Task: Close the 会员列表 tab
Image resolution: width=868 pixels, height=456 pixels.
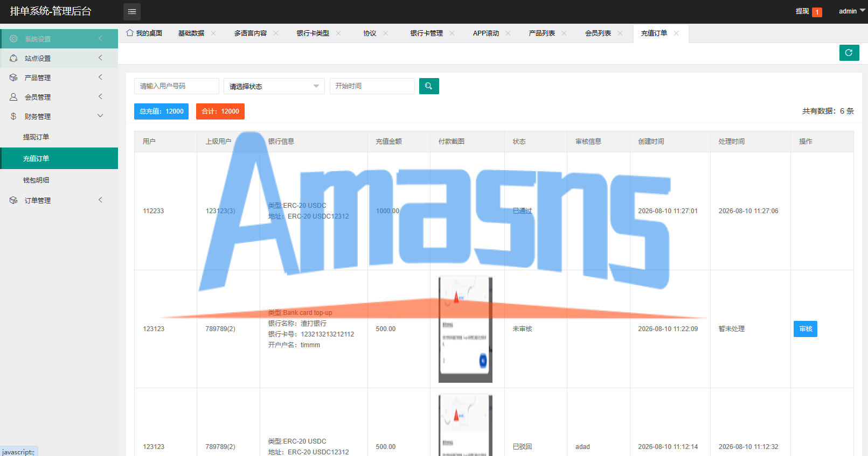Action: click(620, 33)
